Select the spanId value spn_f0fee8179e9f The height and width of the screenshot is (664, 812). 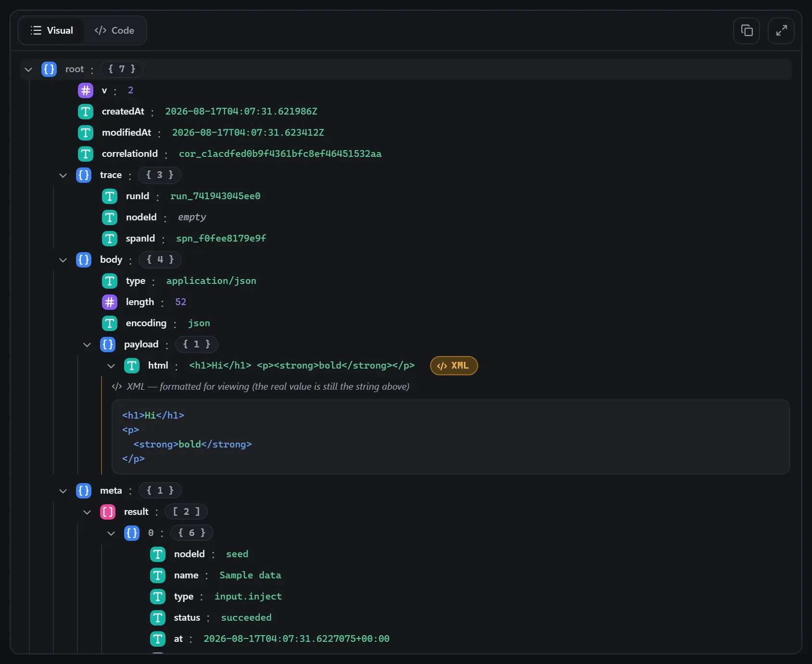click(221, 239)
